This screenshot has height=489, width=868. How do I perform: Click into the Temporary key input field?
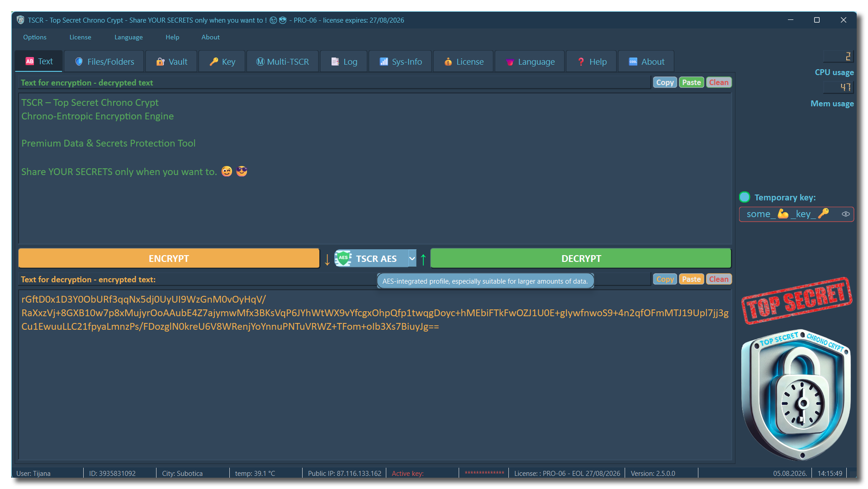click(796, 214)
